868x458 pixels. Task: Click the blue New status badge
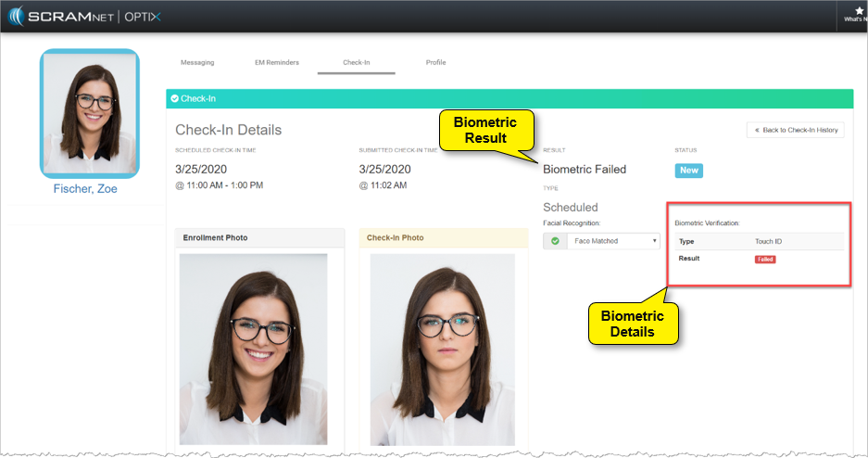coord(688,170)
